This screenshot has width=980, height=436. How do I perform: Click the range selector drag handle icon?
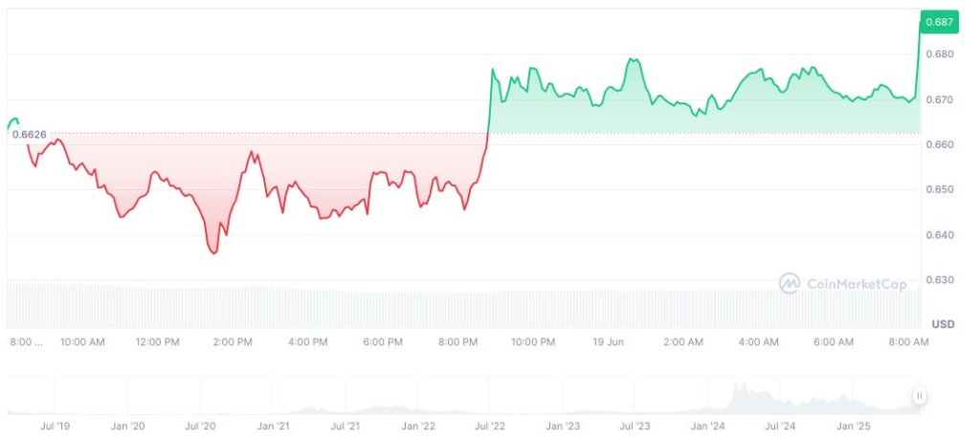(919, 396)
